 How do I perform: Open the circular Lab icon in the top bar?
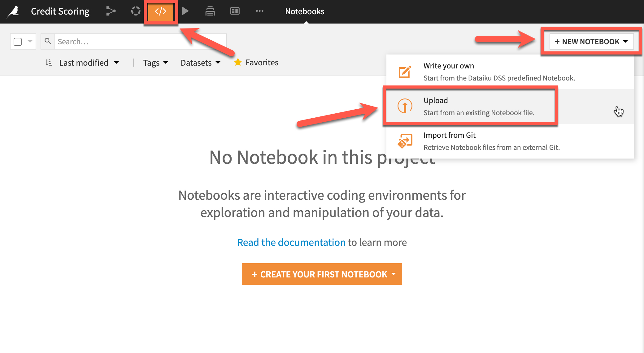tap(136, 11)
